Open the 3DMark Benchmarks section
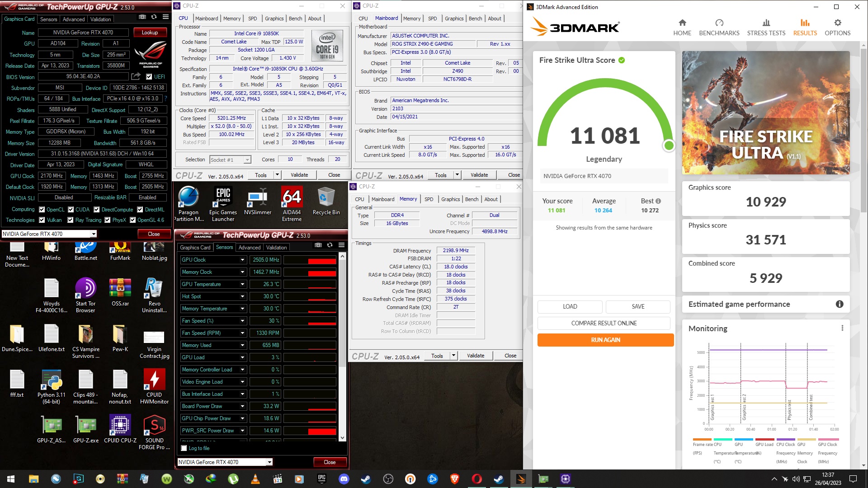Viewport: 868px width, 488px height. click(719, 28)
